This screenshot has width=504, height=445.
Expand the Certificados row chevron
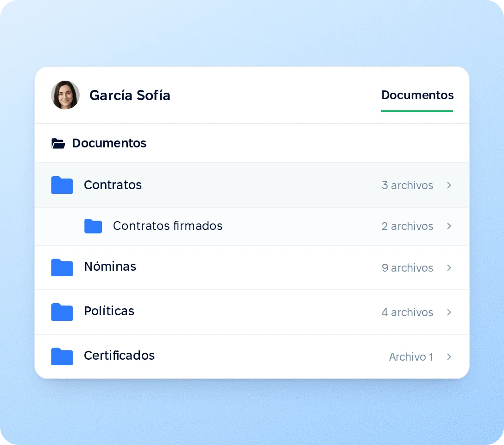(x=449, y=356)
